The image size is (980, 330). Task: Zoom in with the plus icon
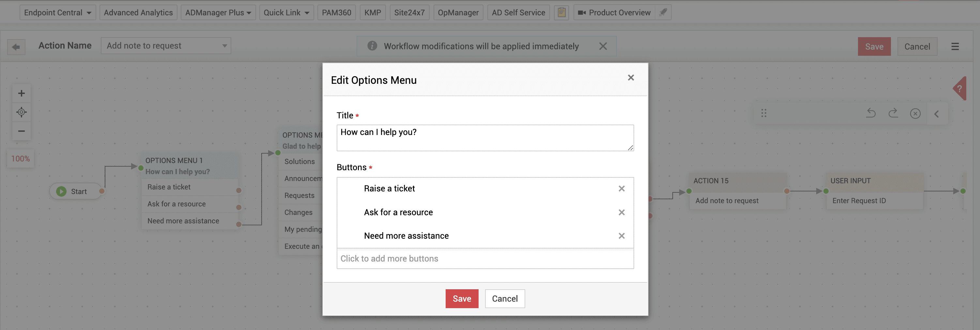point(21,94)
